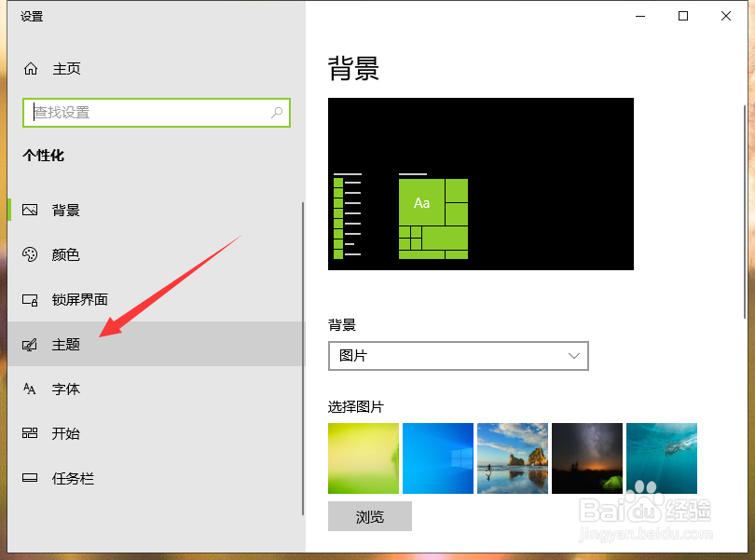The height and width of the screenshot is (560, 755).
Task: Select the 主题 (Themes) icon
Action: [x=29, y=344]
